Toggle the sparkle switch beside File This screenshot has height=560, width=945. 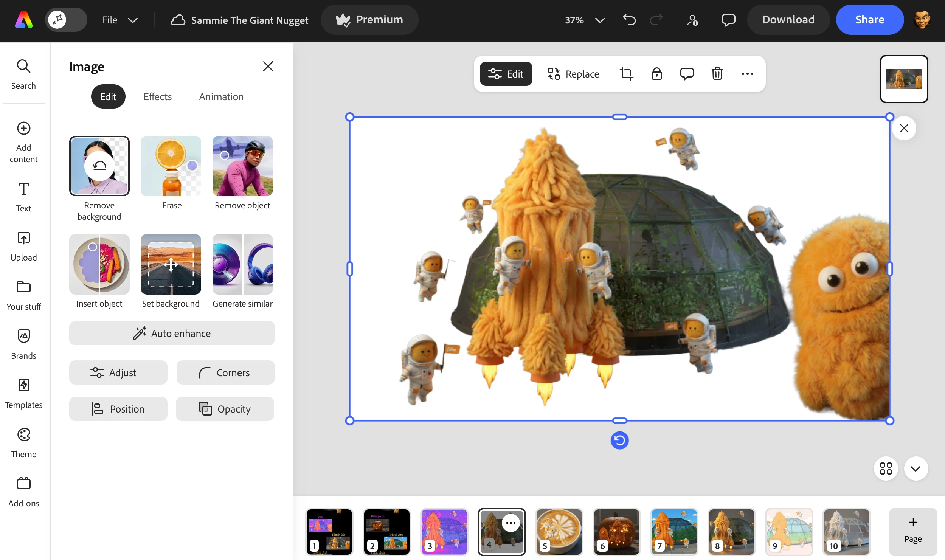click(66, 20)
